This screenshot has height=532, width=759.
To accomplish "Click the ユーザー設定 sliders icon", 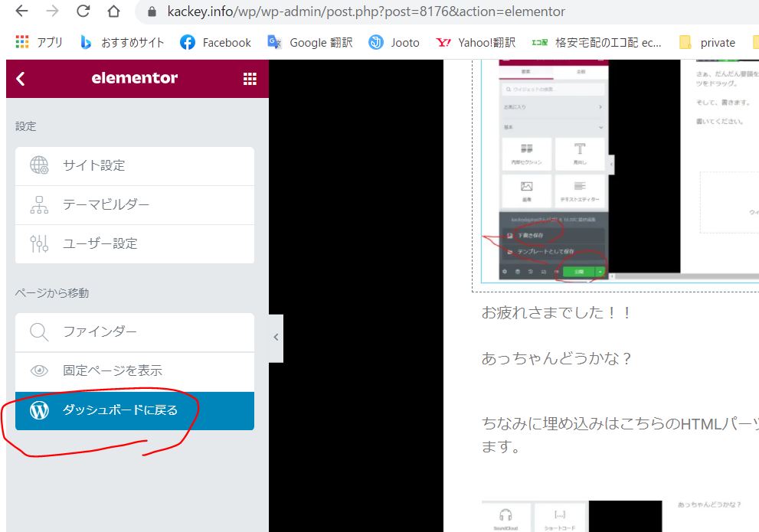I will tap(39, 243).
